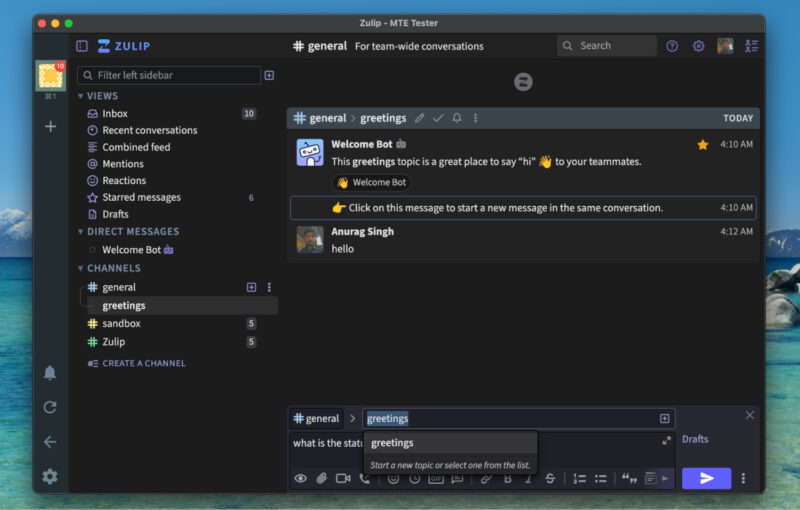Open the help menu question mark icon
The width and height of the screenshot is (800, 510).
672,46
